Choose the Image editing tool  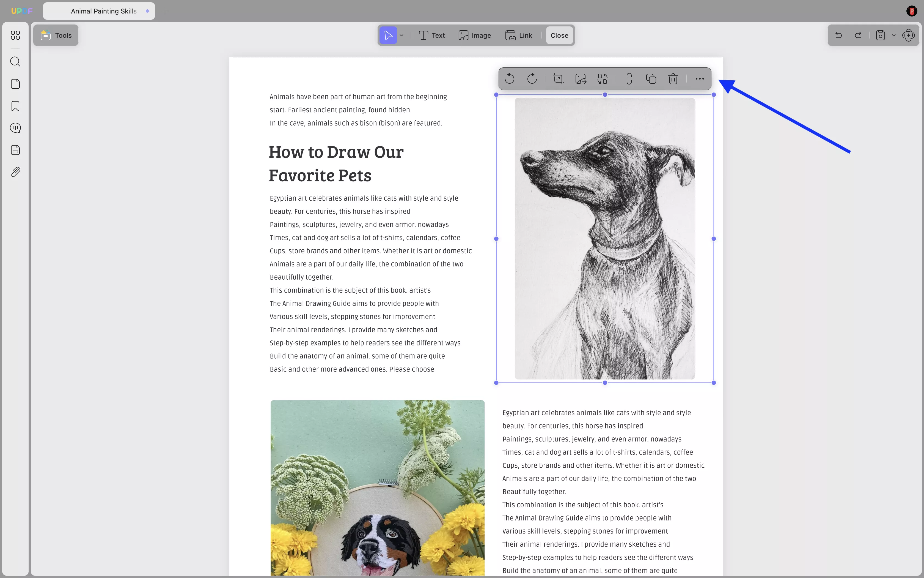(x=475, y=35)
